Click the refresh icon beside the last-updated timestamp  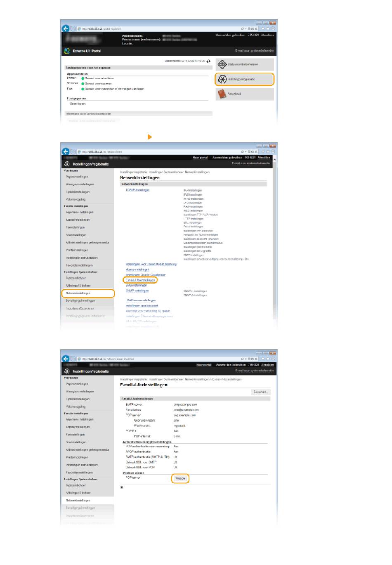coord(208,61)
